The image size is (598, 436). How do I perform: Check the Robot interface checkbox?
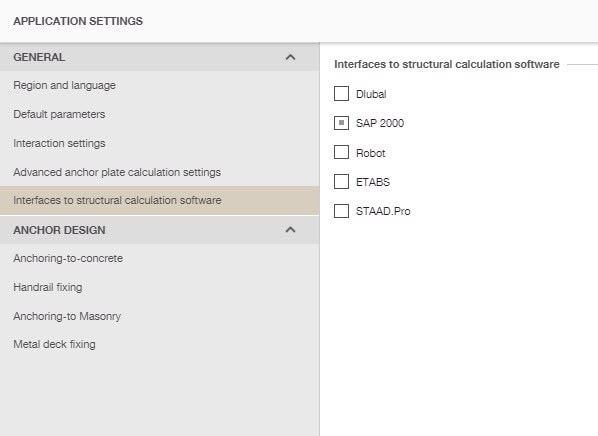[341, 152]
